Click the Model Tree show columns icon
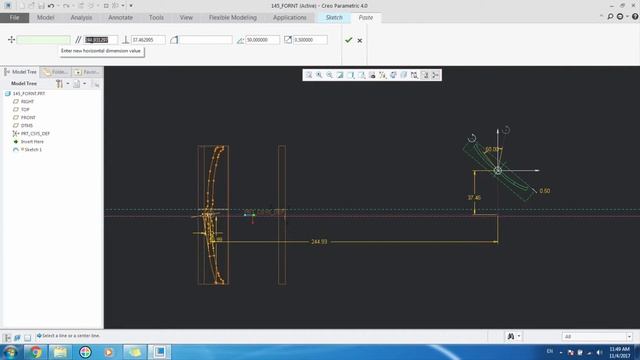The height and width of the screenshot is (360, 640). click(x=77, y=84)
